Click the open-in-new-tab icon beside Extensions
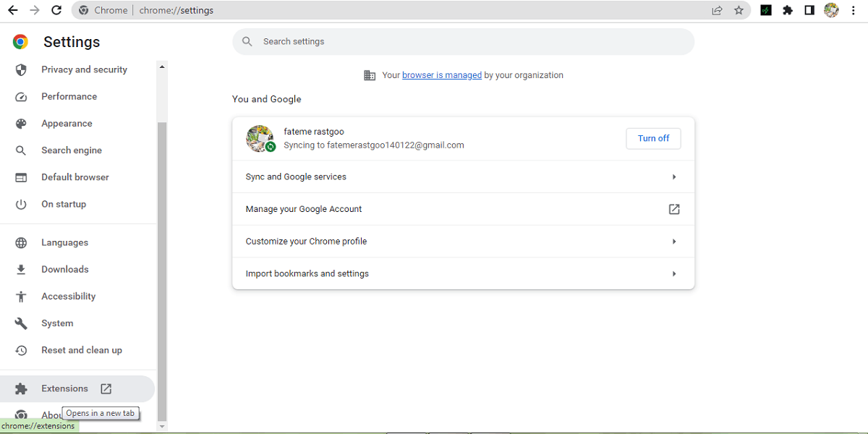Viewport: 868px width, 434px height. click(106, 389)
